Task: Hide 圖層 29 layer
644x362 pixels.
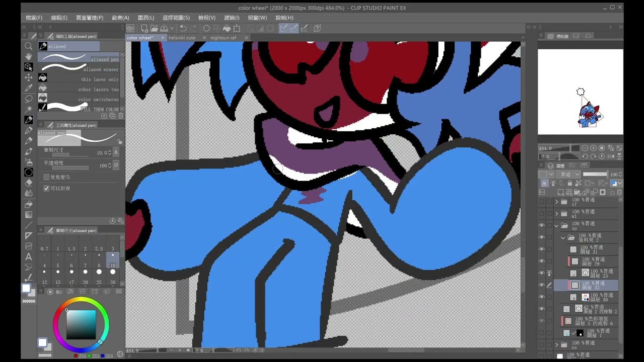Action: [542, 261]
